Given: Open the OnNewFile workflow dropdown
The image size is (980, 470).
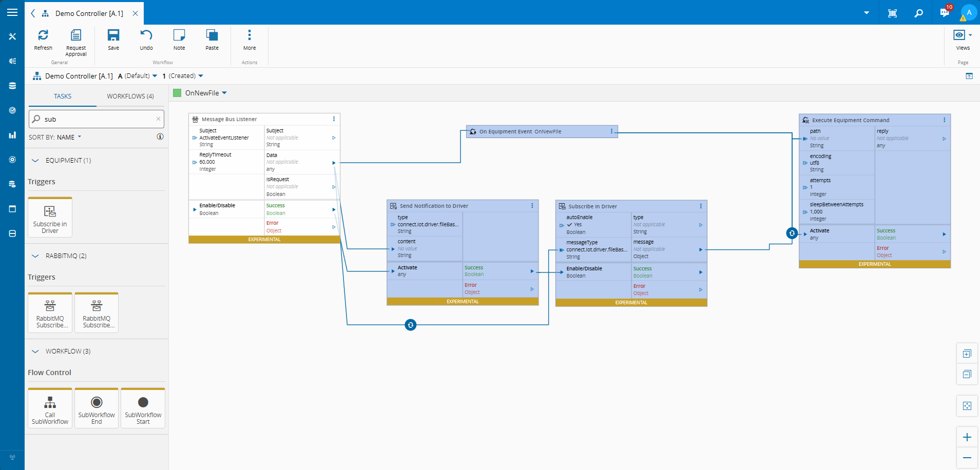Looking at the screenshot, I should (224, 93).
